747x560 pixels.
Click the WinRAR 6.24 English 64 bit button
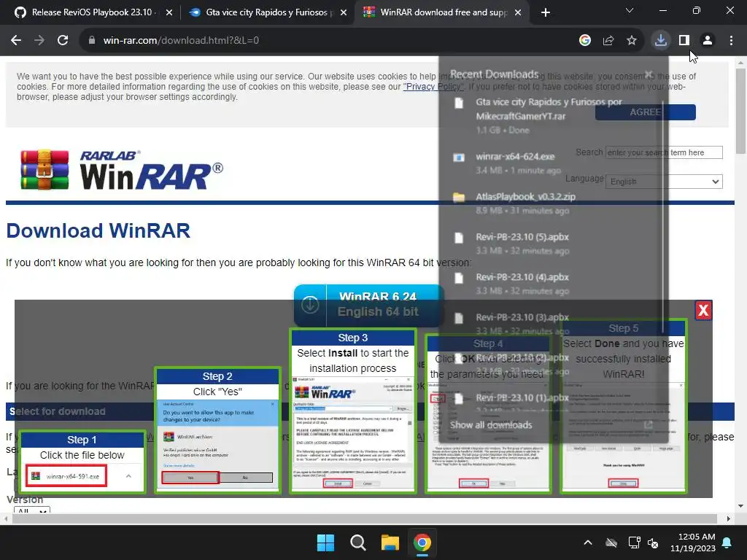pyautogui.click(x=368, y=305)
